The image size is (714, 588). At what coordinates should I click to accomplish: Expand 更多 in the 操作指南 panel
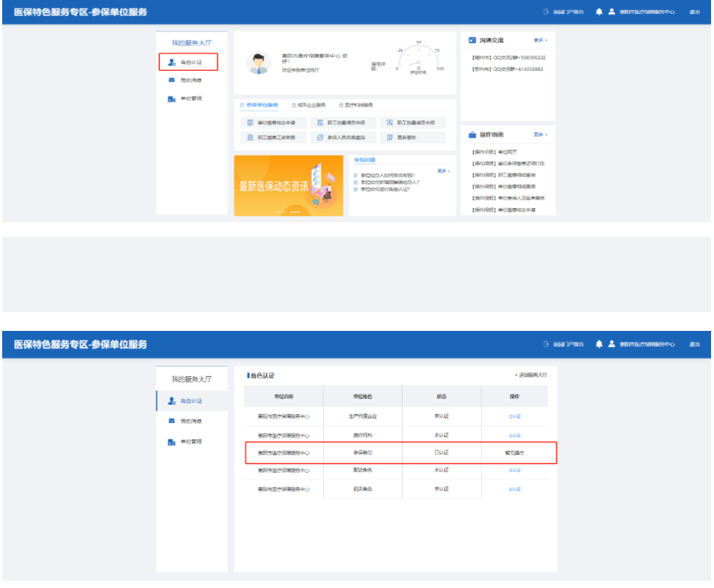pos(540,135)
